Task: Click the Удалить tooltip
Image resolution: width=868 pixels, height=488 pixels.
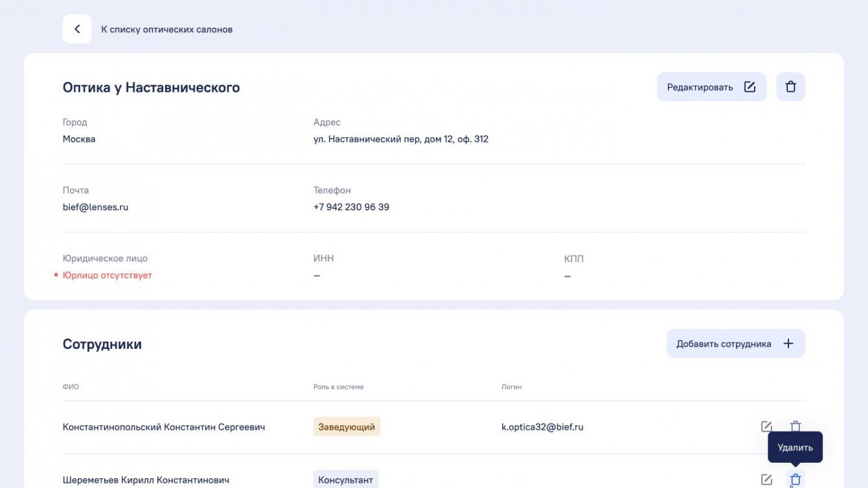Action: click(x=795, y=447)
